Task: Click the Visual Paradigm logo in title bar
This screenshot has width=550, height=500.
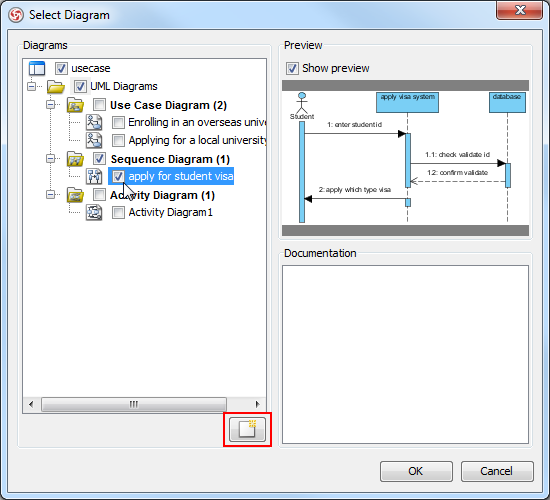Action: (16, 15)
